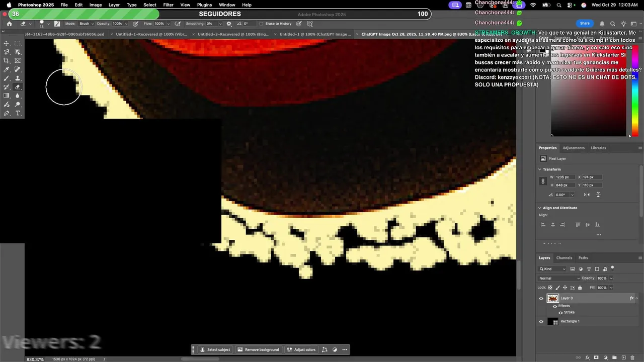Collapse Align and Distribute section
The width and height of the screenshot is (644, 362).
540,208
